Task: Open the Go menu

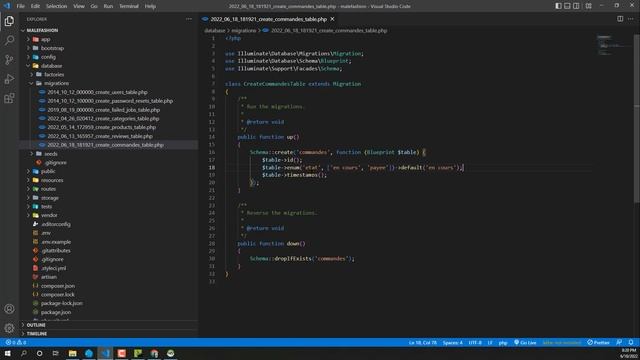Action: coord(94,6)
